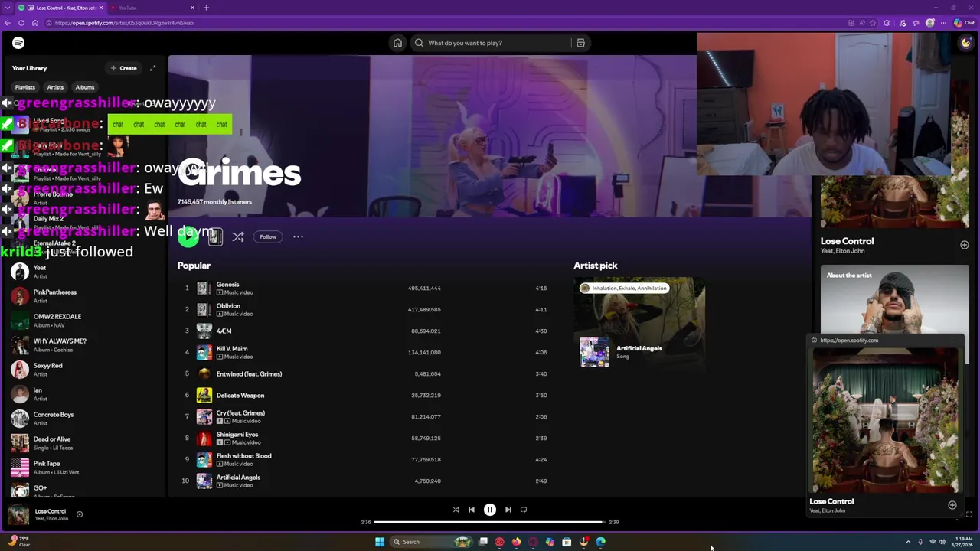Toggle shuffle for the Grimes artist page
980x551 pixels.
tap(238, 237)
